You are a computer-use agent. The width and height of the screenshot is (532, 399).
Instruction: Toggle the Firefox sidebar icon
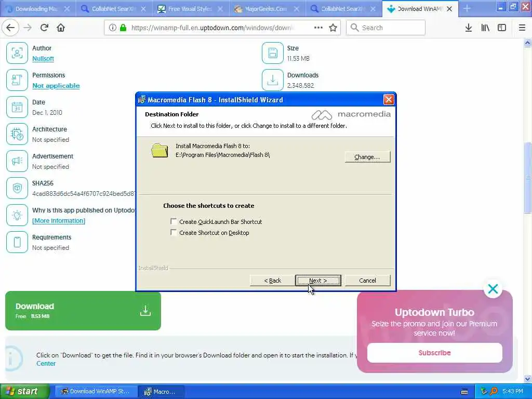tap(502, 28)
